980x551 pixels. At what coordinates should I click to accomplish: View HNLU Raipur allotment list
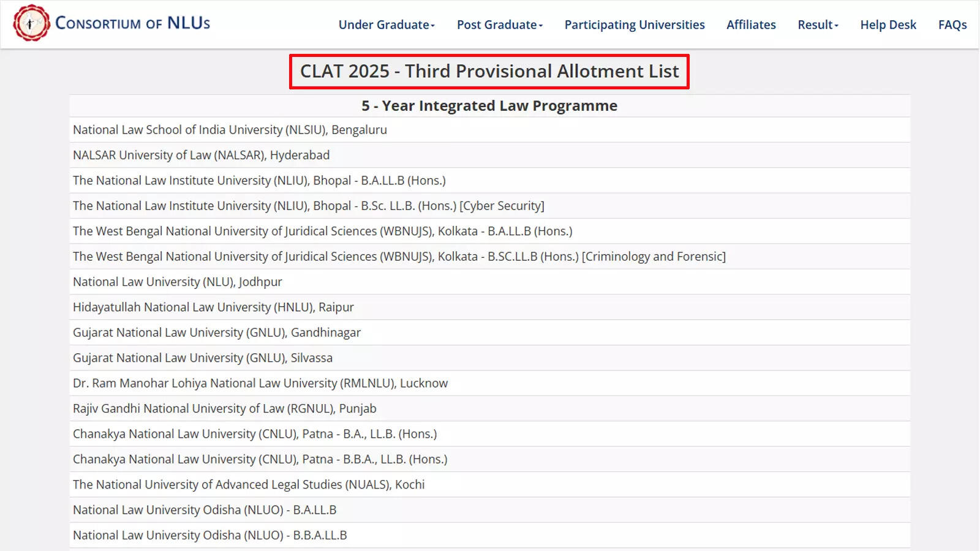click(x=213, y=307)
